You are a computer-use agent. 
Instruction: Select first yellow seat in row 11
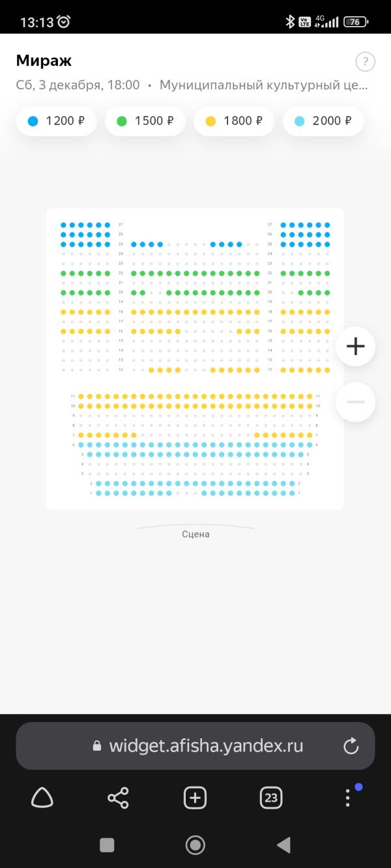pyautogui.click(x=81, y=396)
